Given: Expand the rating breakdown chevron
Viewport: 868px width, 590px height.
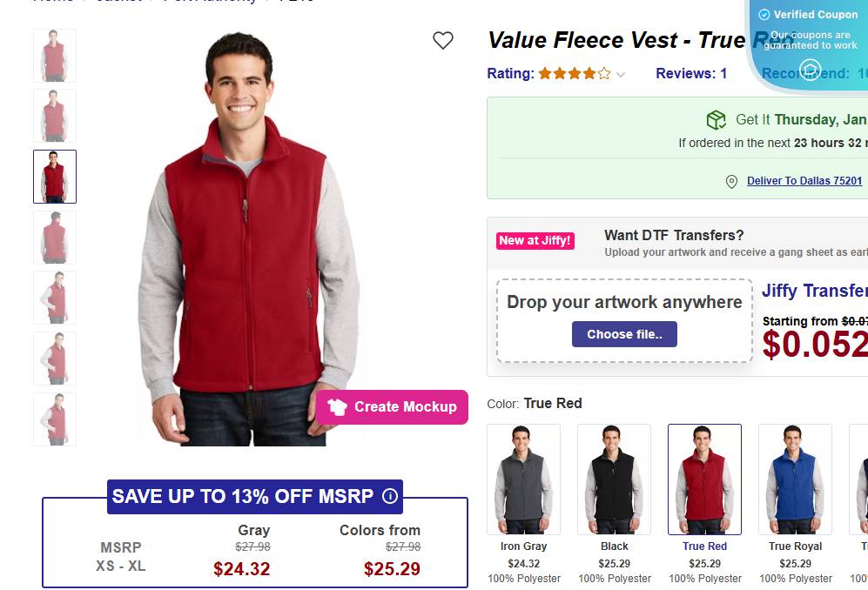Looking at the screenshot, I should (x=621, y=75).
